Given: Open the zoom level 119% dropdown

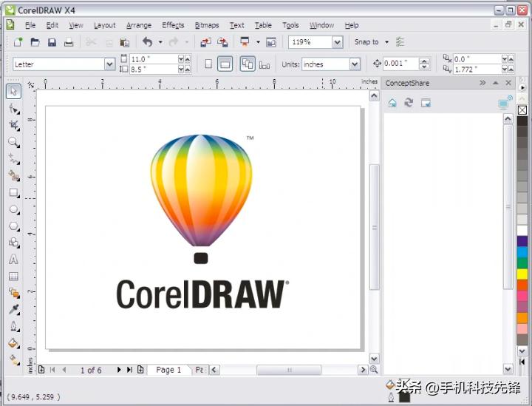Looking at the screenshot, I should (x=337, y=42).
